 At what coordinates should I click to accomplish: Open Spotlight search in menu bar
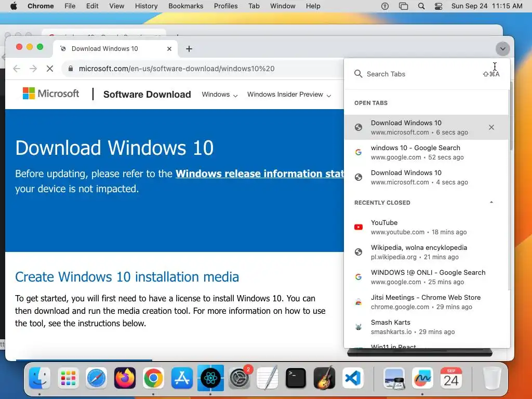coord(421,6)
